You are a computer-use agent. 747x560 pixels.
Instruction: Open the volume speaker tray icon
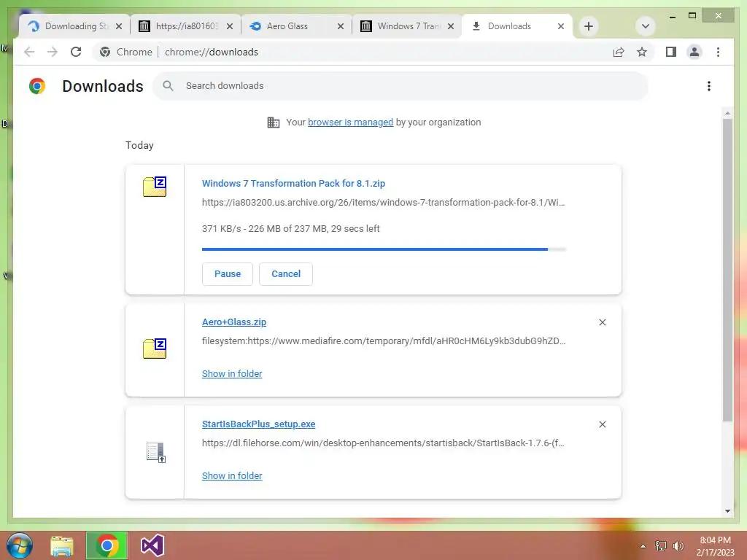click(678, 546)
